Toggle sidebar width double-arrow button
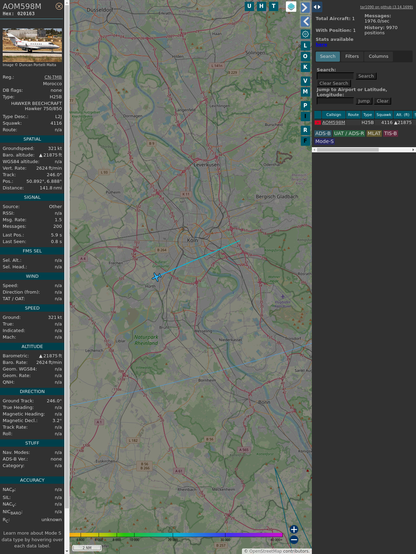This screenshot has width=416, height=554. point(317,7)
